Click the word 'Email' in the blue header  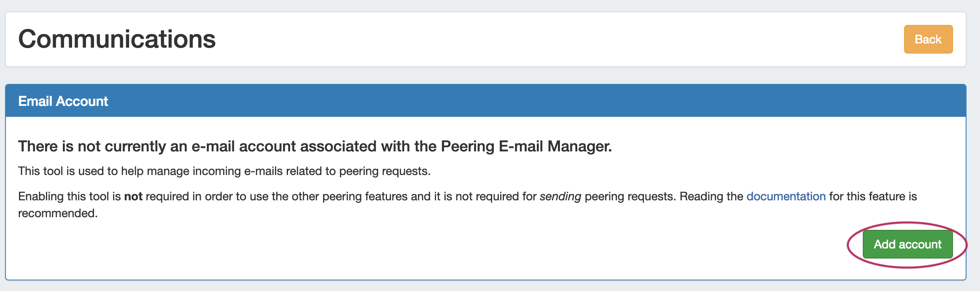[35, 101]
